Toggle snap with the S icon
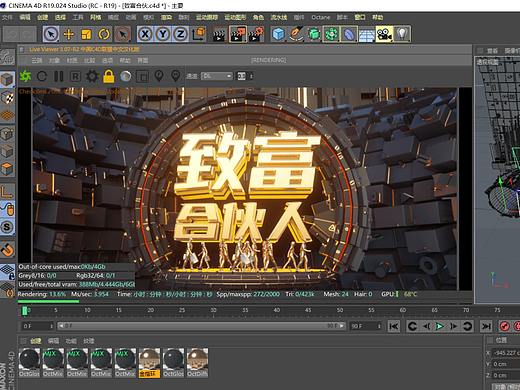This screenshot has height=390, width=520. pyautogui.click(x=7, y=227)
